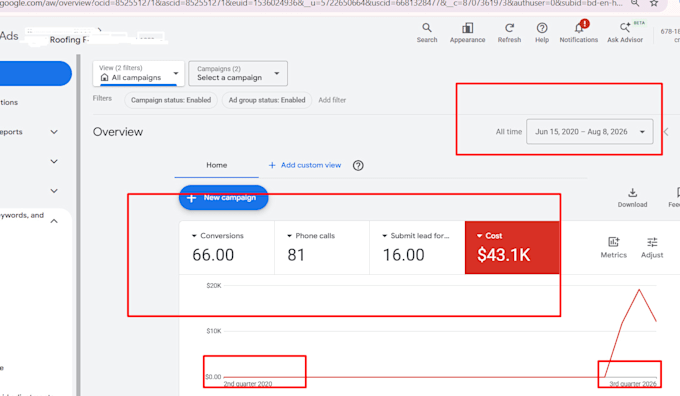The image size is (680, 396).
Task: Click the browser zoom magnifier icon
Action: (634, 3)
